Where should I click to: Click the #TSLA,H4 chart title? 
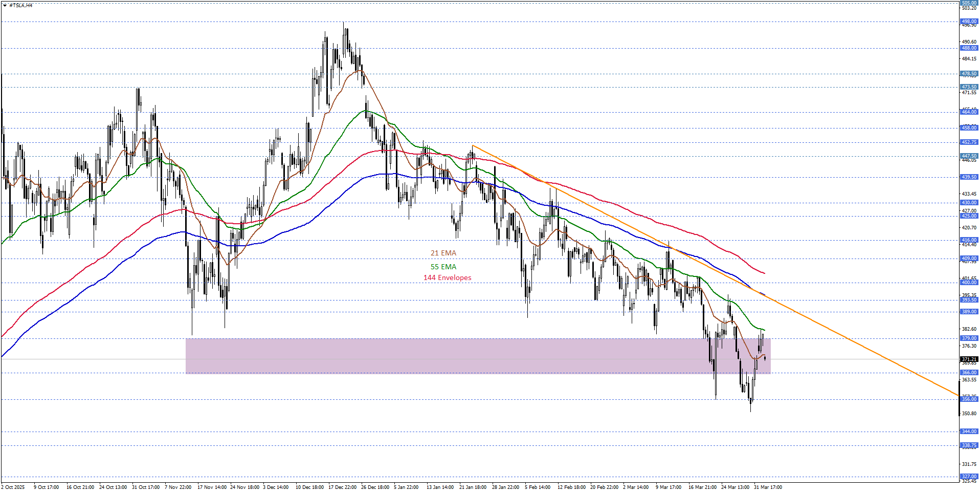pyautogui.click(x=21, y=5)
